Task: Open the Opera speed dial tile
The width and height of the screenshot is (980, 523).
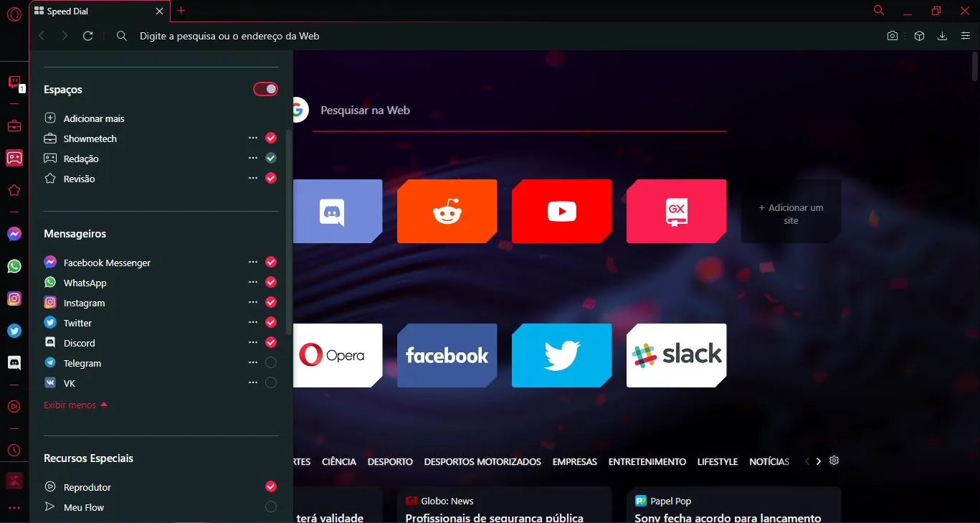Action: coord(338,355)
